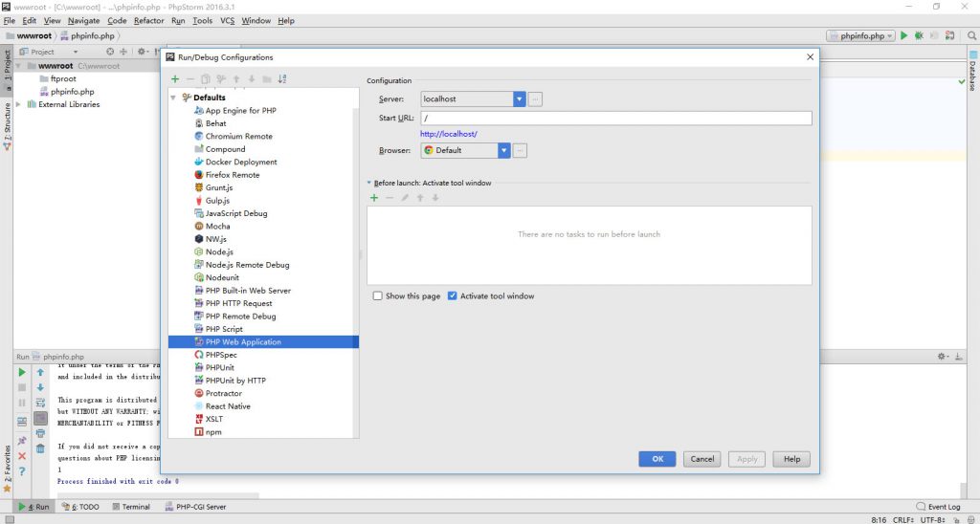980x524 pixels.
Task: Open the Server localhost dropdown
Action: click(520, 98)
